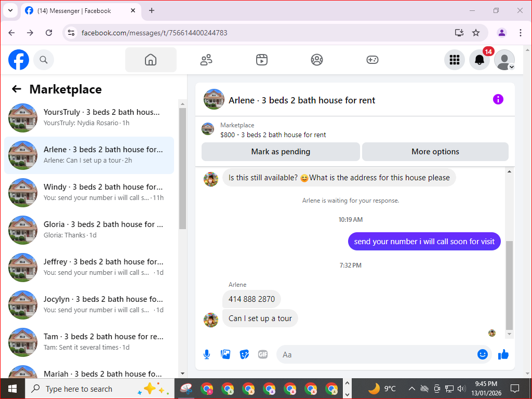Open Chrome profile avatar

point(502,33)
